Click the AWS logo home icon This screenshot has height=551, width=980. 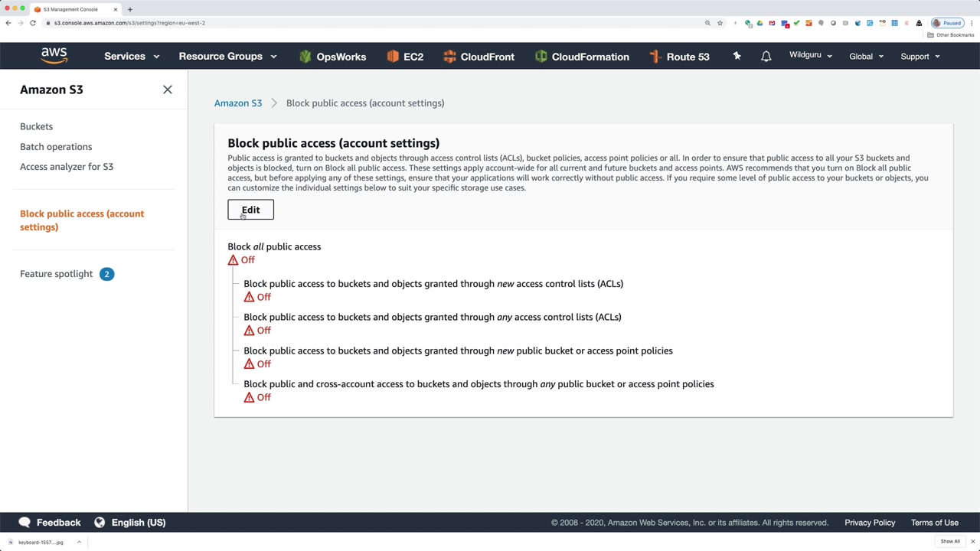[54, 56]
